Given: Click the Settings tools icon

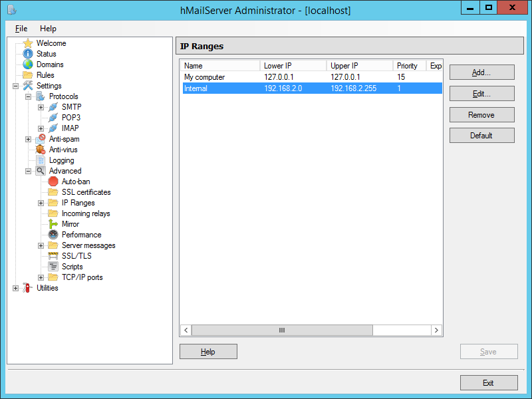Looking at the screenshot, I should [28, 86].
